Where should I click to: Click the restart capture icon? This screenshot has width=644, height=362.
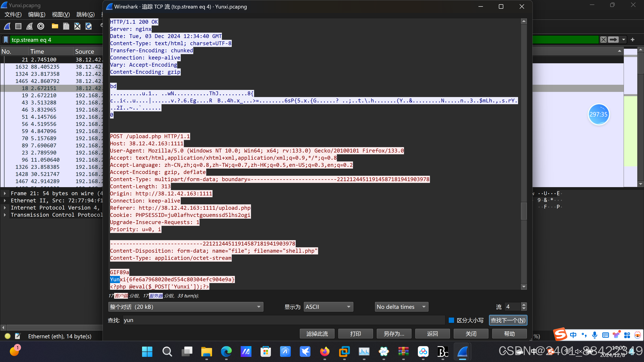tap(30, 26)
